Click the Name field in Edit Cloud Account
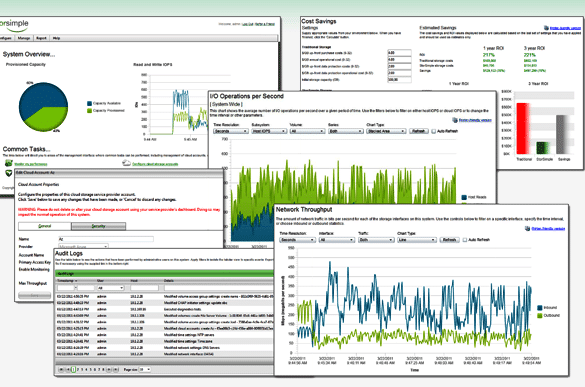 106,239
